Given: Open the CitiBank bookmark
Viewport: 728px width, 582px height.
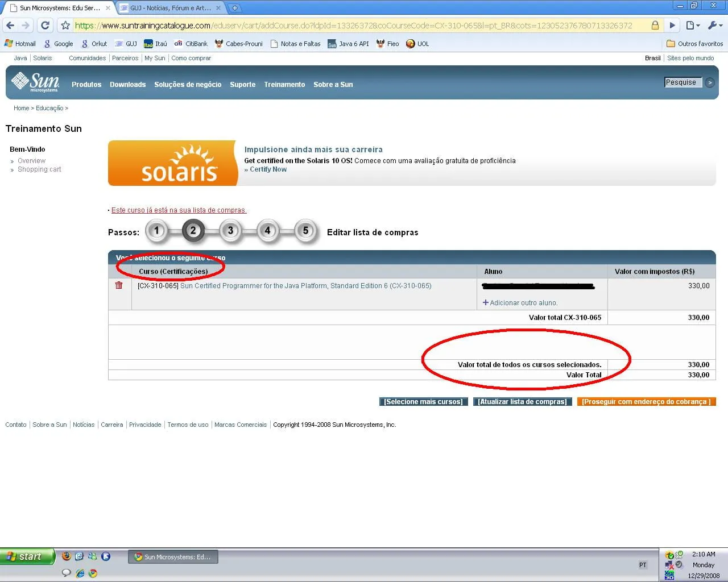Looking at the screenshot, I should (x=191, y=44).
